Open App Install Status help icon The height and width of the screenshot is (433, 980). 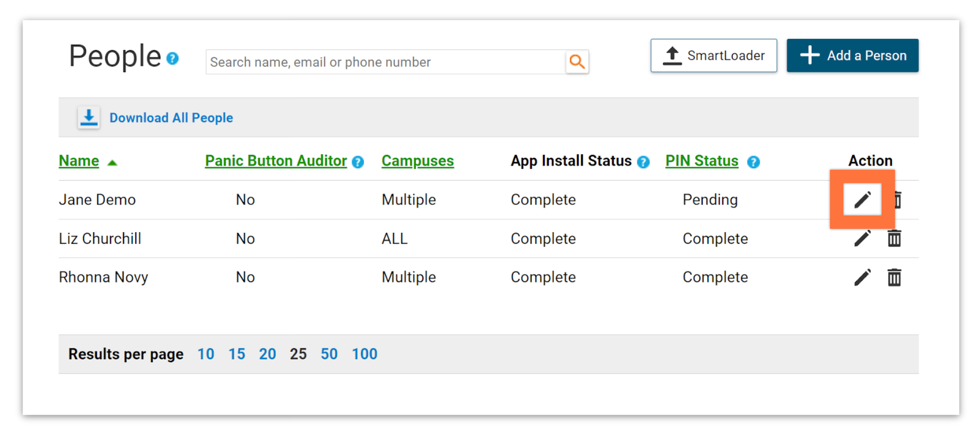643,162
